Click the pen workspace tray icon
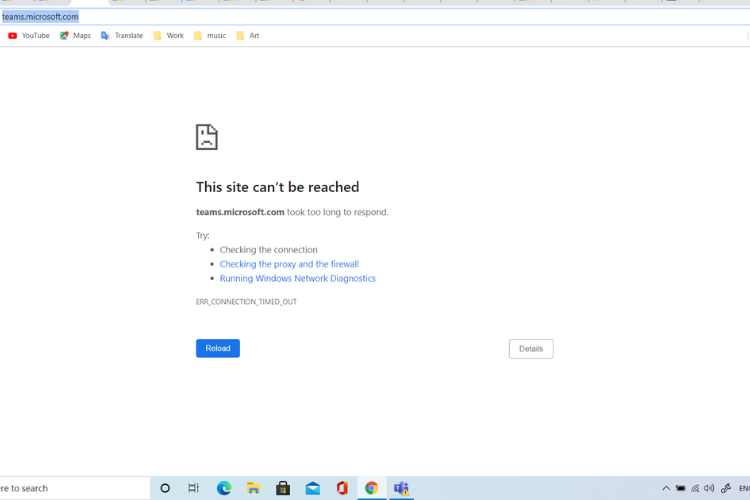 tap(726, 488)
